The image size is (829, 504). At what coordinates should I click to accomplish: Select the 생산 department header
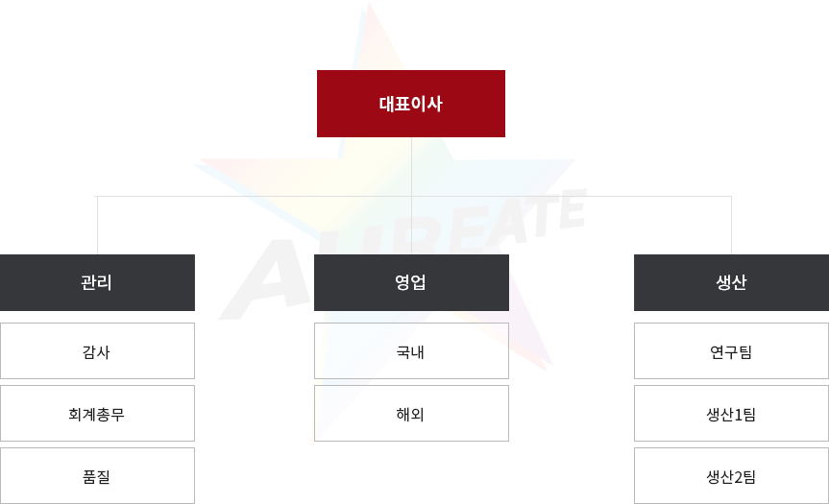coord(731,282)
